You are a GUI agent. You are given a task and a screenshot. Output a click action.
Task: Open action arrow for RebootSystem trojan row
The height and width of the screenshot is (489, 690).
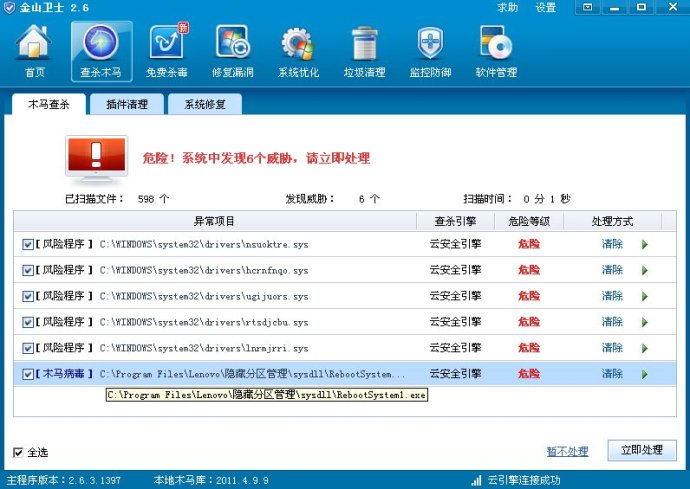click(645, 374)
